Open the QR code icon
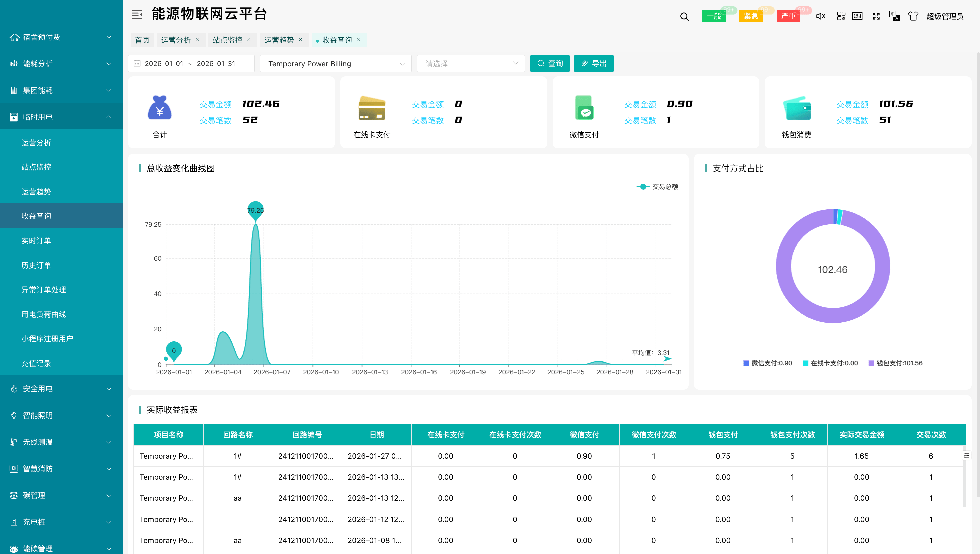 [841, 16]
